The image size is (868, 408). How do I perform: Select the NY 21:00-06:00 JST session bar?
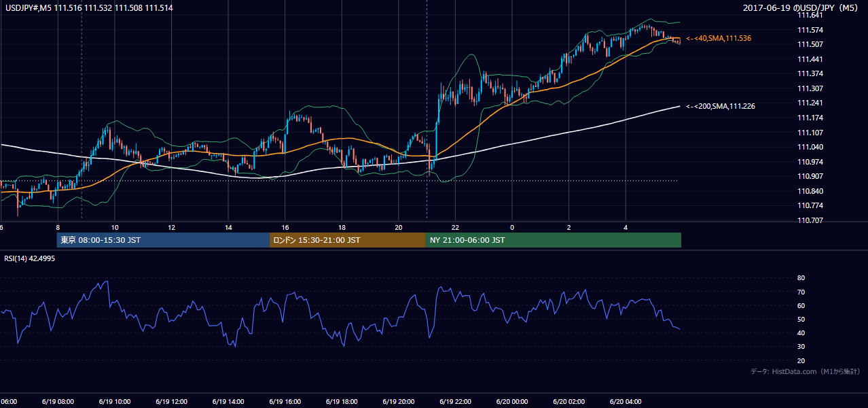pos(554,240)
